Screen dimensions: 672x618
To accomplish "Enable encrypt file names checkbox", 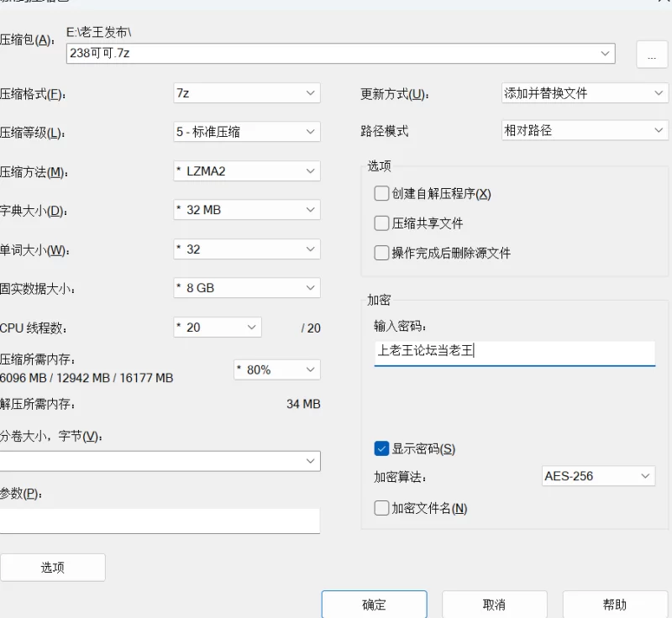I will point(382,508).
